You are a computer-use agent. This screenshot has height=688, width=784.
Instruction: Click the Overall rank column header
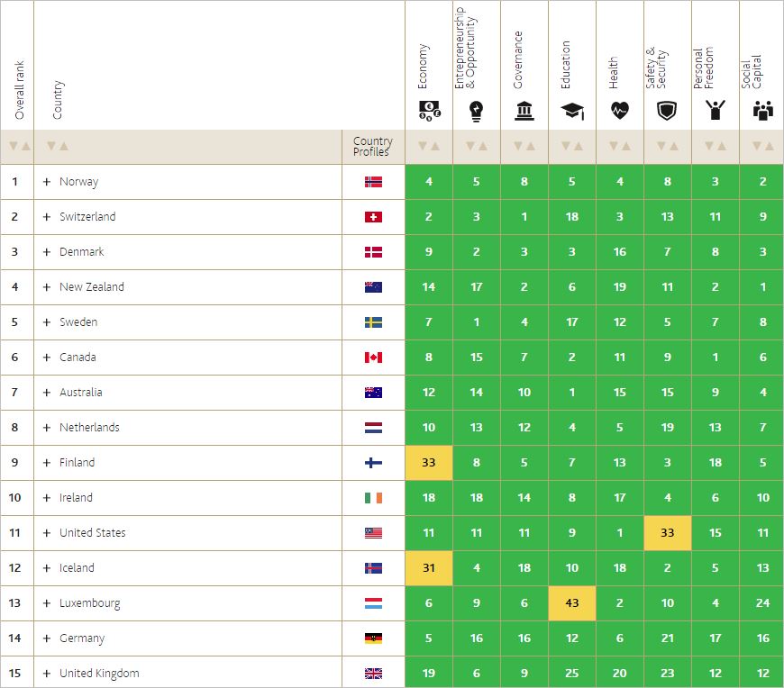pos(20,90)
